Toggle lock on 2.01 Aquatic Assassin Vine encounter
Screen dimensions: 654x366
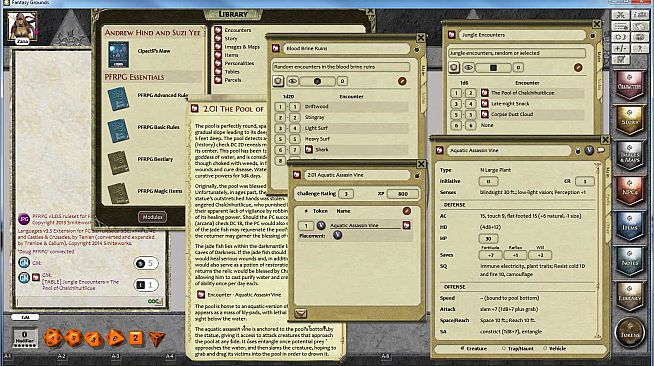[416, 175]
